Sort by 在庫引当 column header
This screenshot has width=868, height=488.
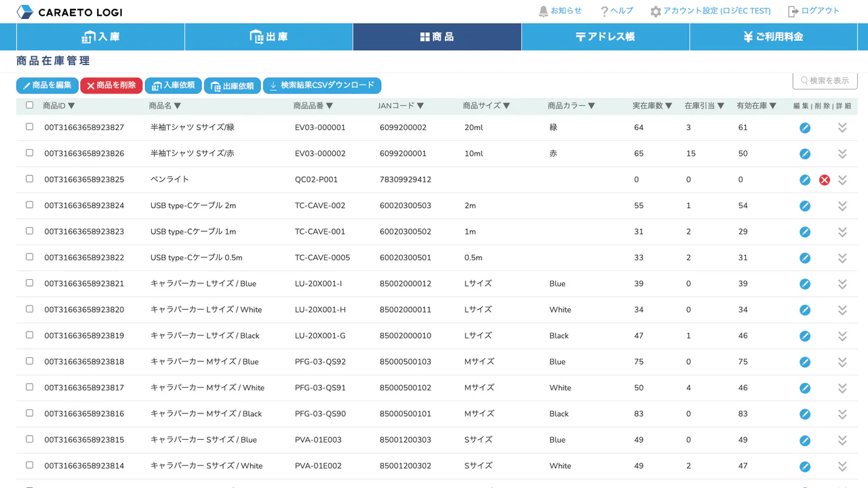[x=705, y=106]
